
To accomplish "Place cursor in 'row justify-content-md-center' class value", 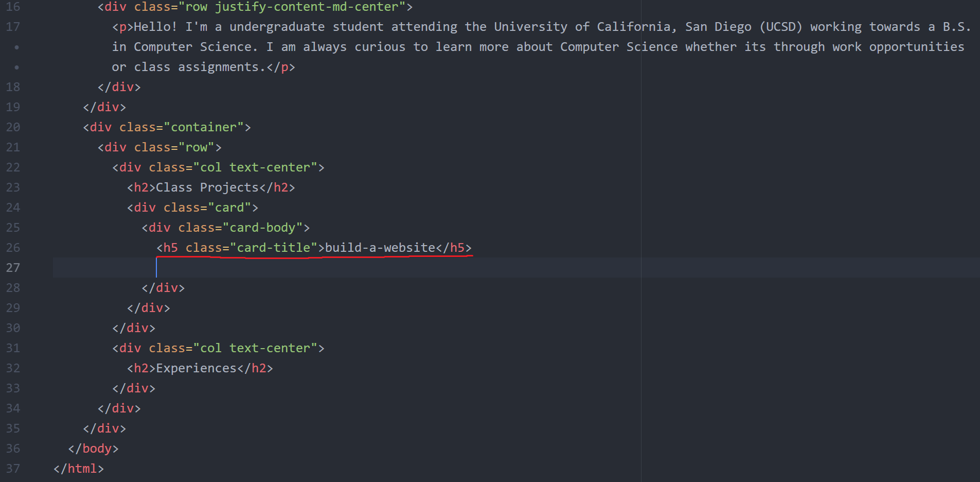I will [292, 7].
